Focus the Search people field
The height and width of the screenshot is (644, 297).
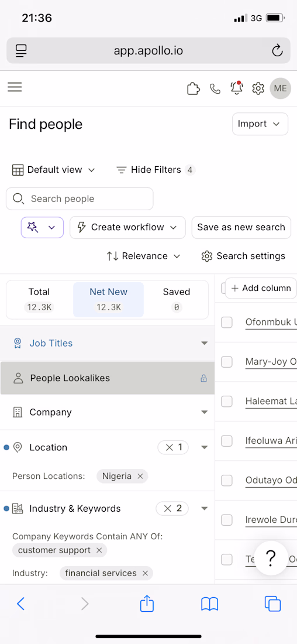point(80,199)
